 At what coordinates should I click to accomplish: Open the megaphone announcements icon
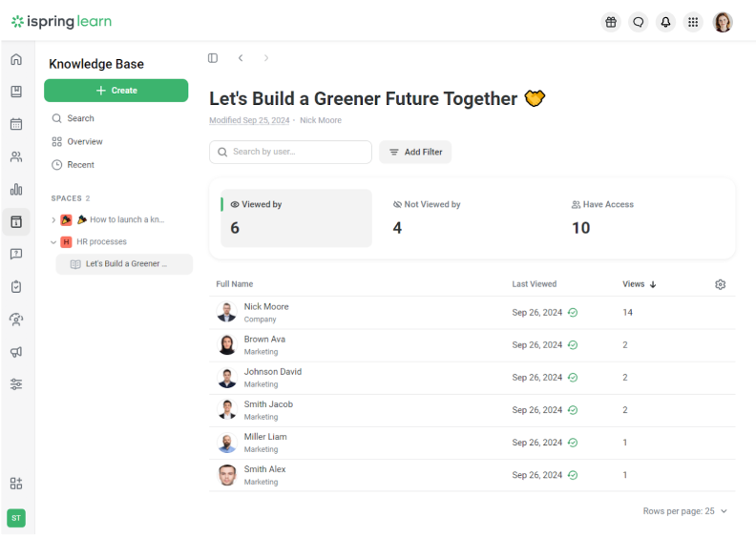pos(16,352)
